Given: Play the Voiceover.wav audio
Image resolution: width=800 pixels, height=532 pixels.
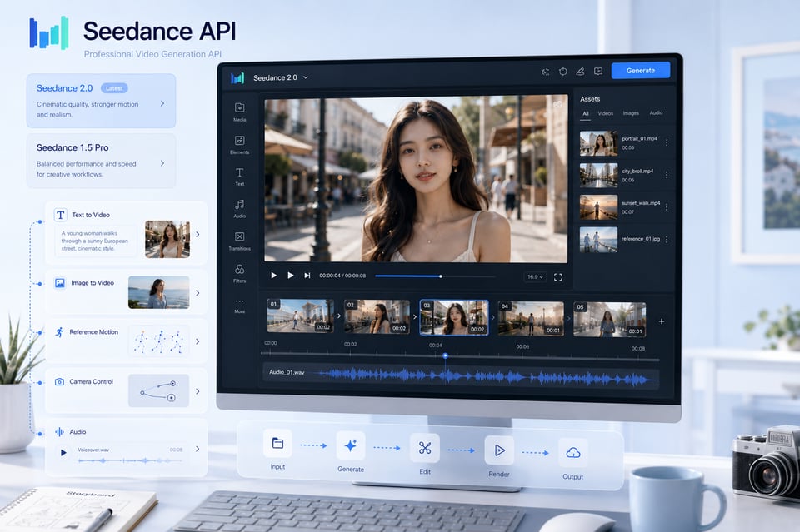Looking at the screenshot, I should pyautogui.click(x=63, y=452).
